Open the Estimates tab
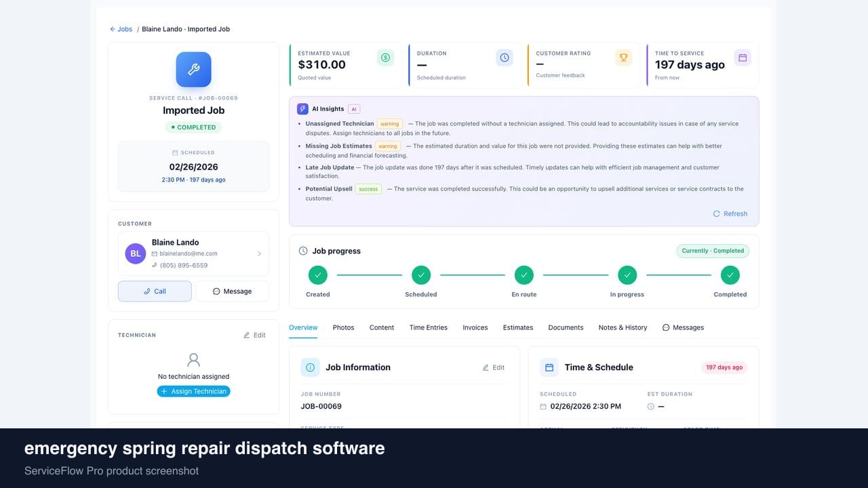Viewport: 868px width, 488px height. point(518,327)
